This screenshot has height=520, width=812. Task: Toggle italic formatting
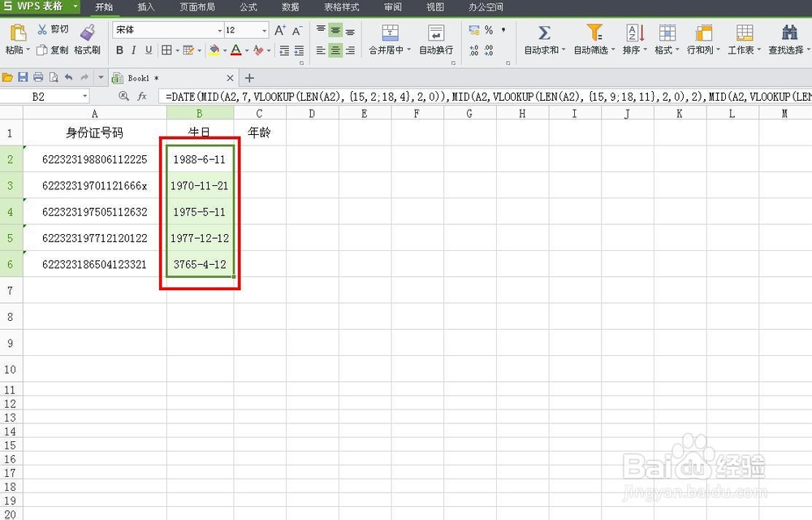(134, 50)
